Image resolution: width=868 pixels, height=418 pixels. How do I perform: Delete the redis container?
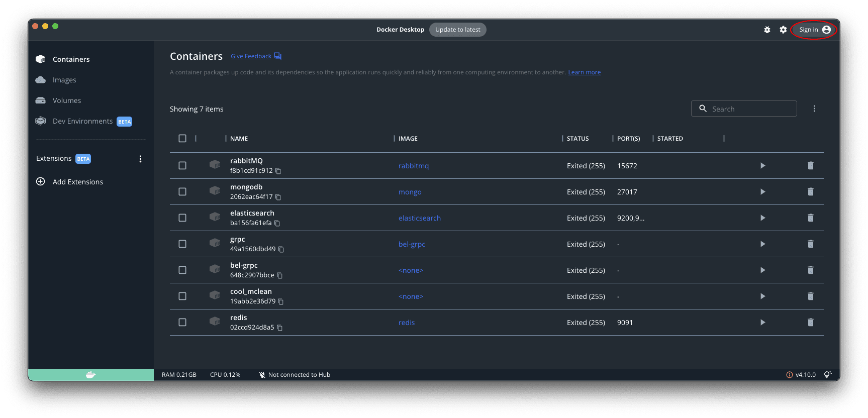[810, 323]
